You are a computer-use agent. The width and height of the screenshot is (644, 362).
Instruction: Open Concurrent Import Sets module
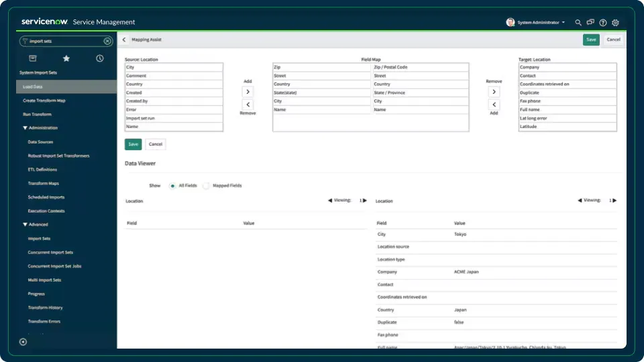[50, 253]
